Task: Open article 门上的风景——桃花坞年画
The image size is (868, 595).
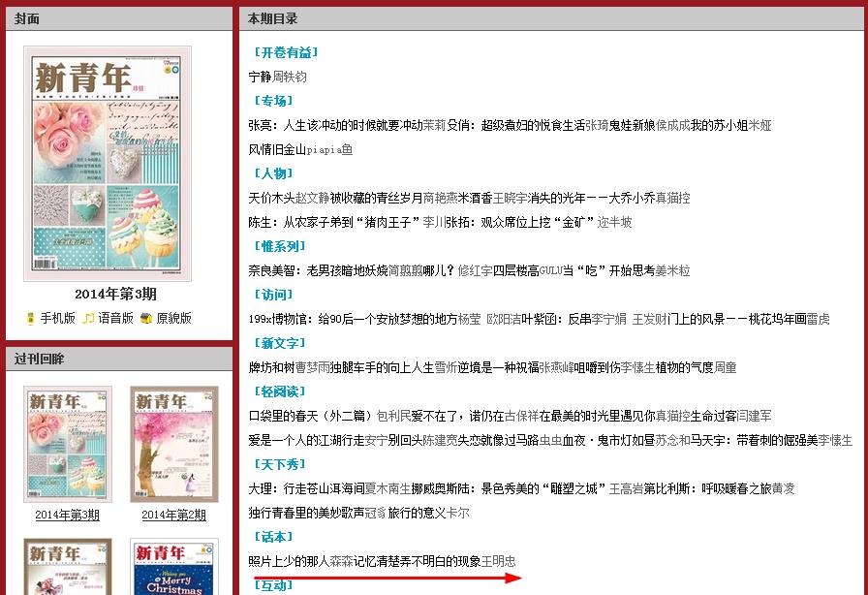Action: [737, 319]
